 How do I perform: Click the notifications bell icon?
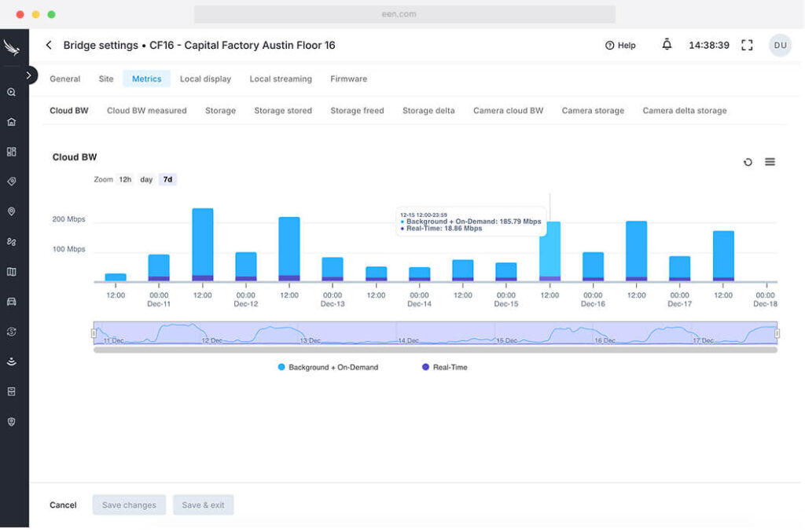667,45
